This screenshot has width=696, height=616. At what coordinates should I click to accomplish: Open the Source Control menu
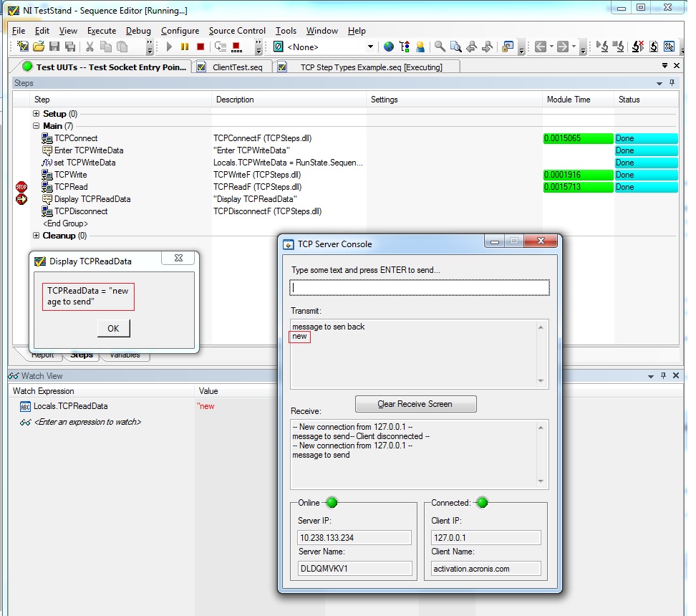[237, 31]
